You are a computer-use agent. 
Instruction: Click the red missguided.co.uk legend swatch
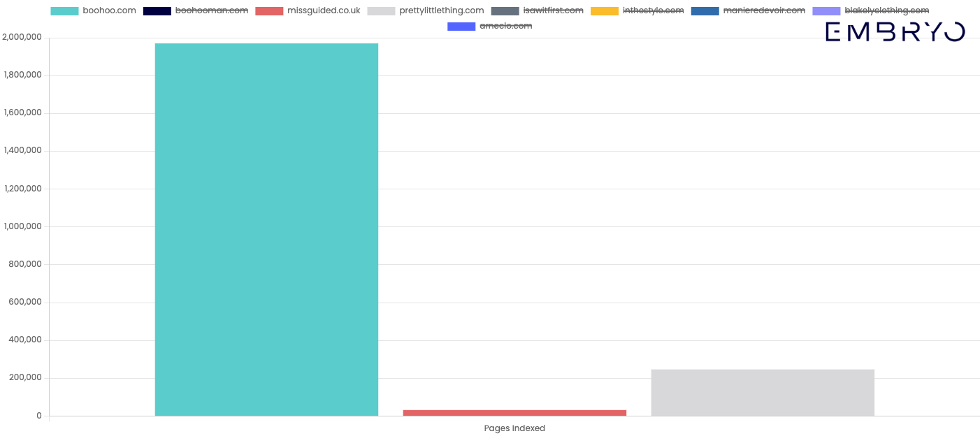click(x=269, y=11)
